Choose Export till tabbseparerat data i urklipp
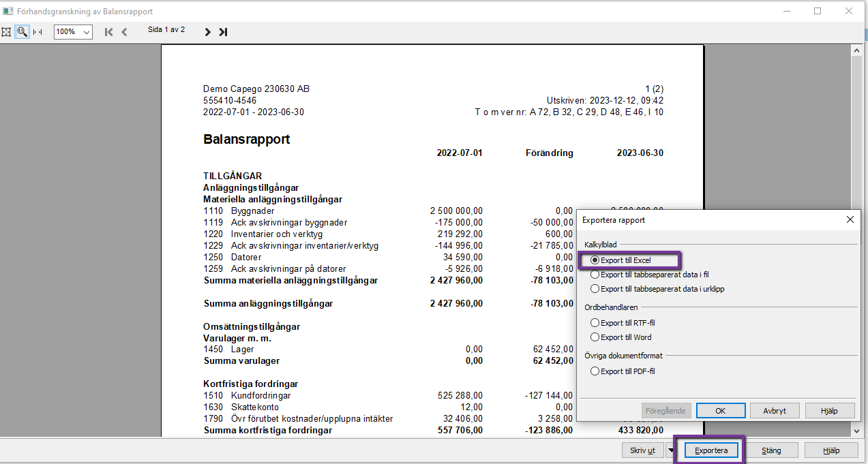Viewport: 868px width, 464px height. [x=657, y=289]
